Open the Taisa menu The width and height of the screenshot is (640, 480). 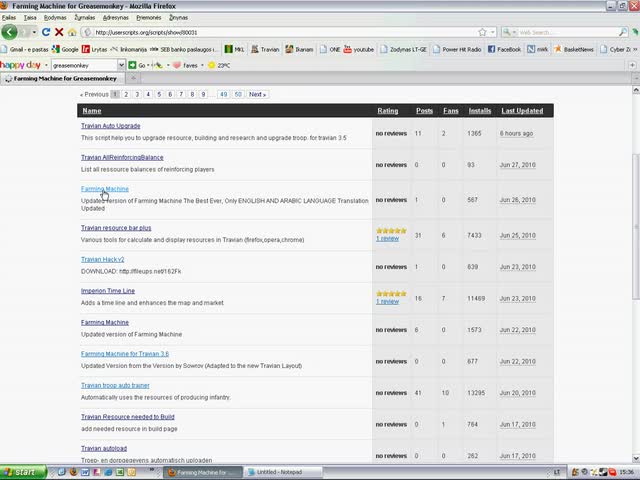coord(30,18)
